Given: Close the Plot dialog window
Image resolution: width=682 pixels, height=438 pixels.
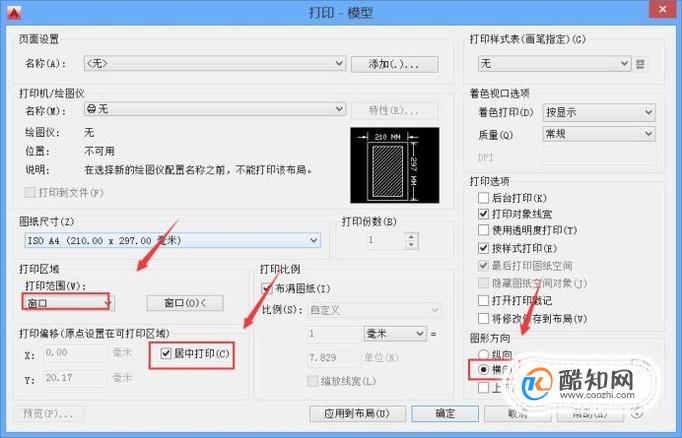Looking at the screenshot, I should [662, 10].
